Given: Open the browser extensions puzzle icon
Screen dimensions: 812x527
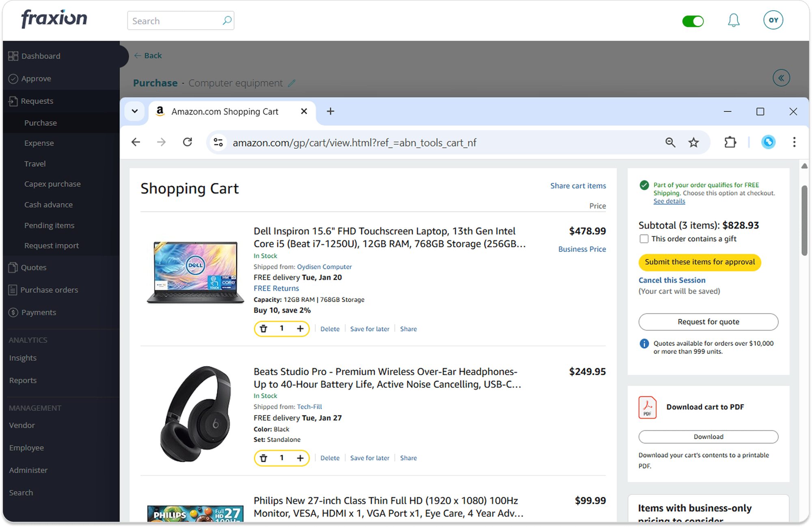Looking at the screenshot, I should pos(730,142).
